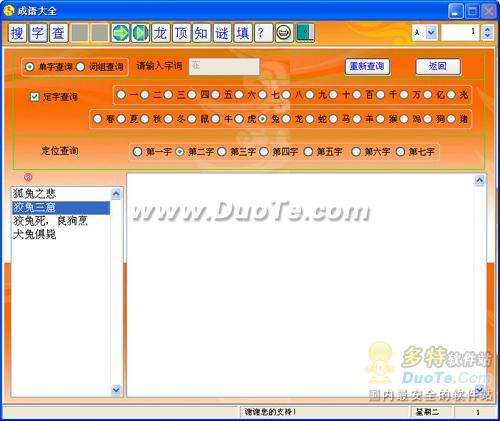500x421 pixels.
Task: Click the 请输入字词 input field
Action: click(224, 66)
